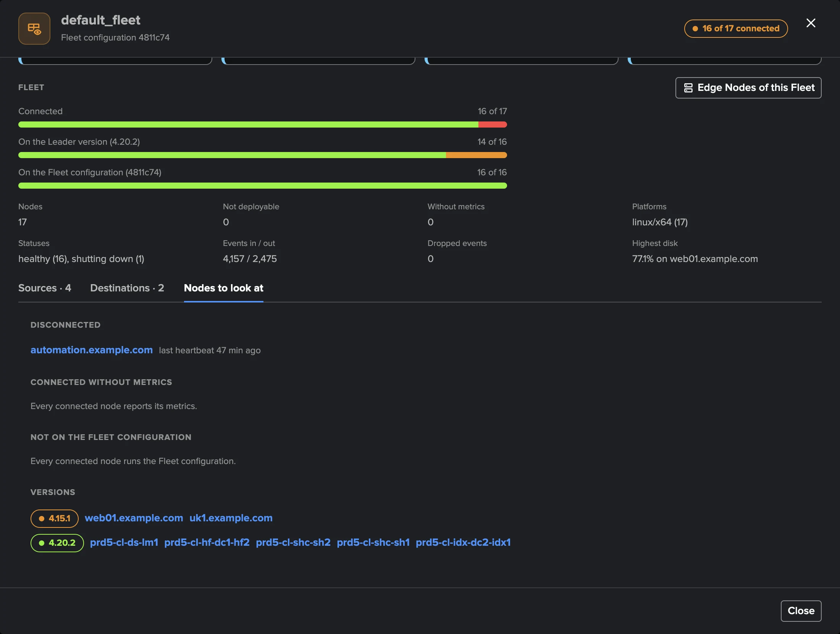The image size is (840, 634).
Task: Open the prd5-cl-ds-lm1 node link
Action: click(x=124, y=542)
